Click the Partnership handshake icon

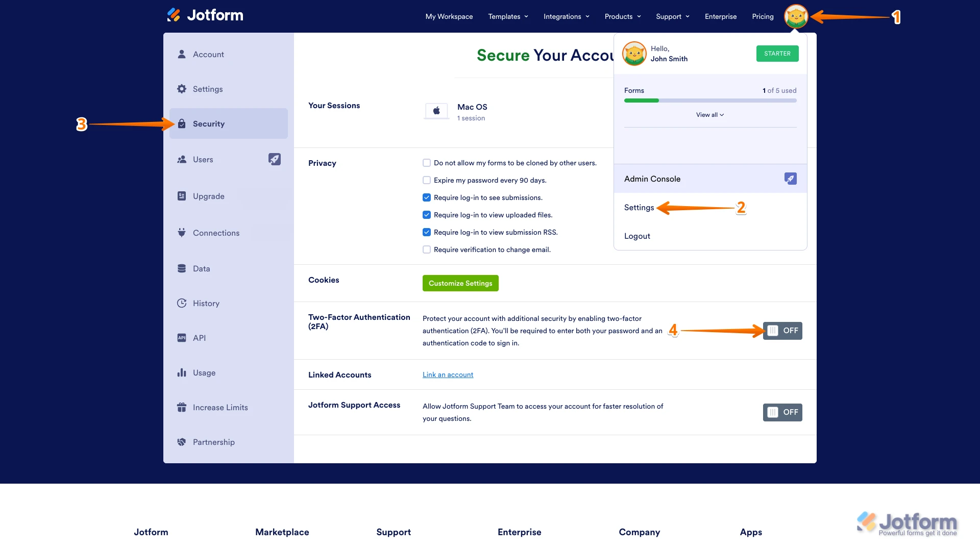pyautogui.click(x=181, y=442)
